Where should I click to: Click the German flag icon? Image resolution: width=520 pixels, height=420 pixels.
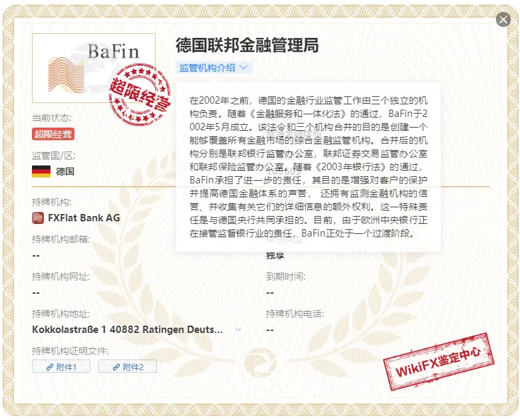click(x=41, y=171)
